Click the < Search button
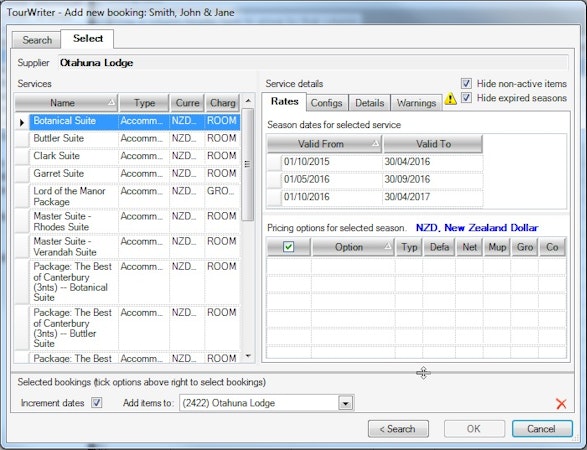The width and height of the screenshot is (587, 450). 398,429
